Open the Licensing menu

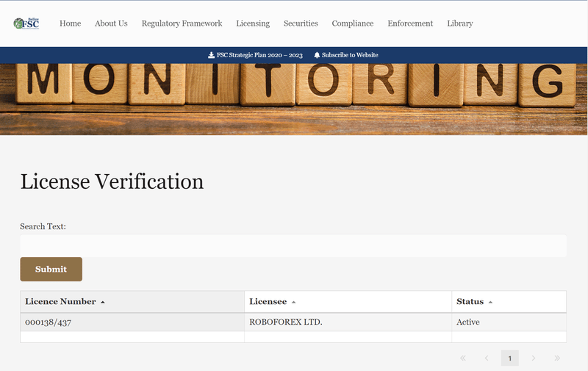click(253, 24)
